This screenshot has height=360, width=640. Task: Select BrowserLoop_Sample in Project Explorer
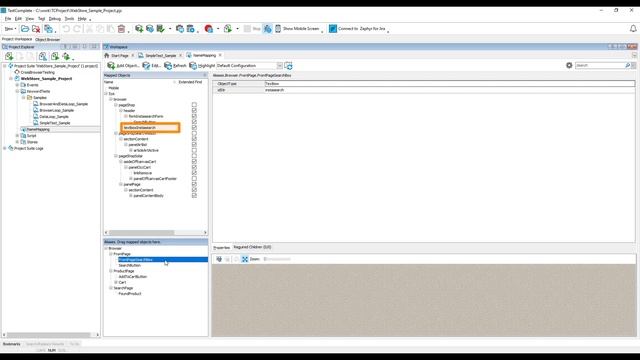click(x=56, y=110)
